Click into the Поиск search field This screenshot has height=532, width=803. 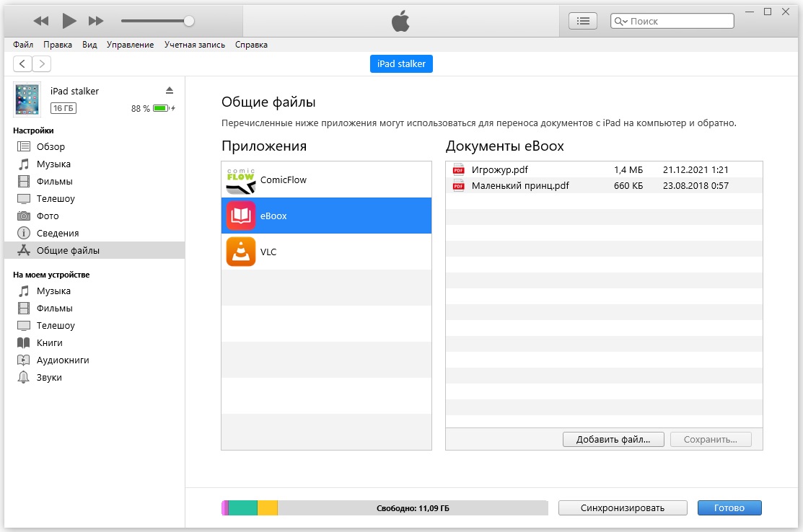(x=672, y=21)
